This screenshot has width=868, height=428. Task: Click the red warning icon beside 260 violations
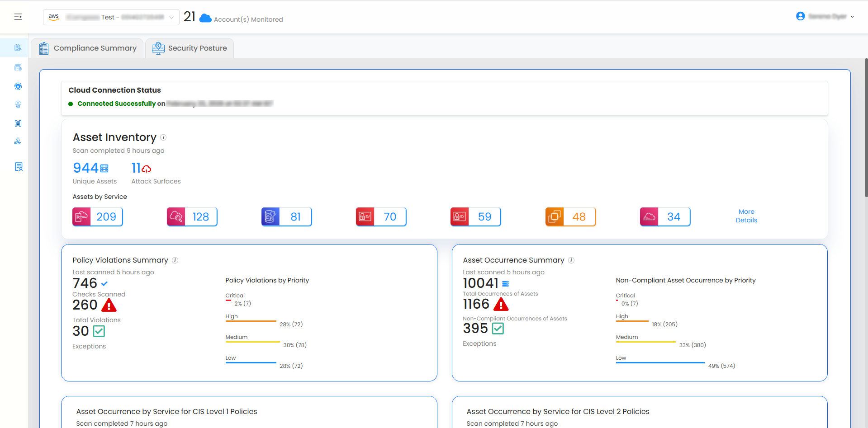tap(109, 306)
